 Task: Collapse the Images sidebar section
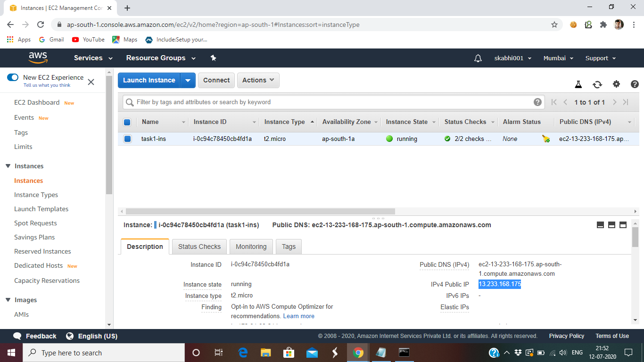point(8,300)
